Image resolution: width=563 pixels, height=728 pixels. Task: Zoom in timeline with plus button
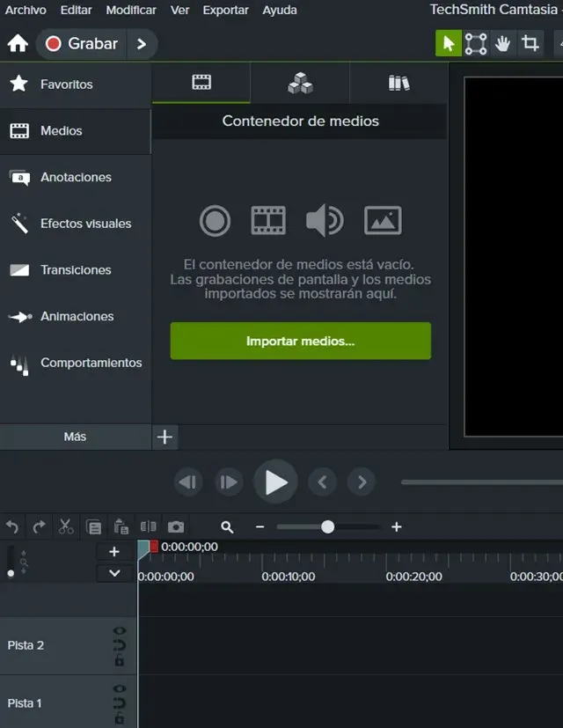(397, 527)
